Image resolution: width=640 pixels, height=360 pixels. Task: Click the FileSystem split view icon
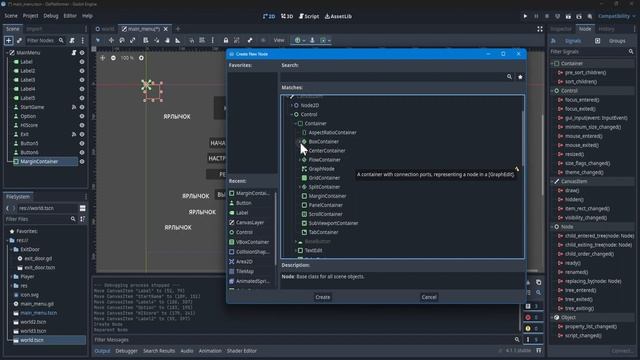82,208
